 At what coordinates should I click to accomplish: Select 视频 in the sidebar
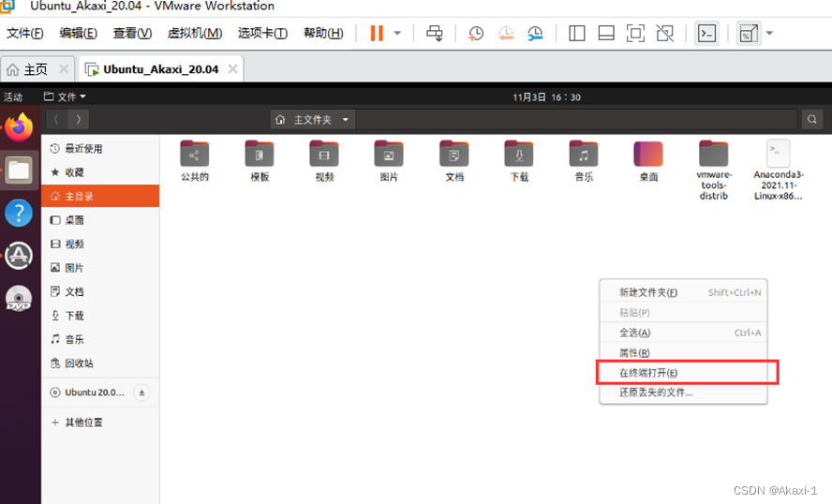pos(100,245)
